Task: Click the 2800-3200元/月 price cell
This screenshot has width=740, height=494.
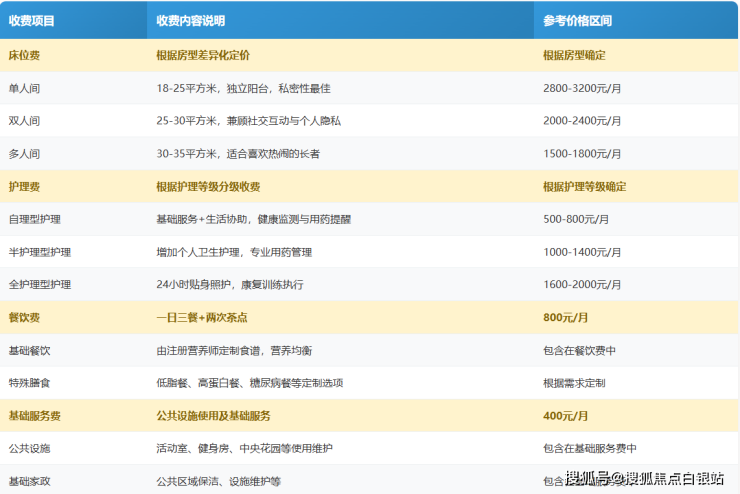Action: [582, 88]
